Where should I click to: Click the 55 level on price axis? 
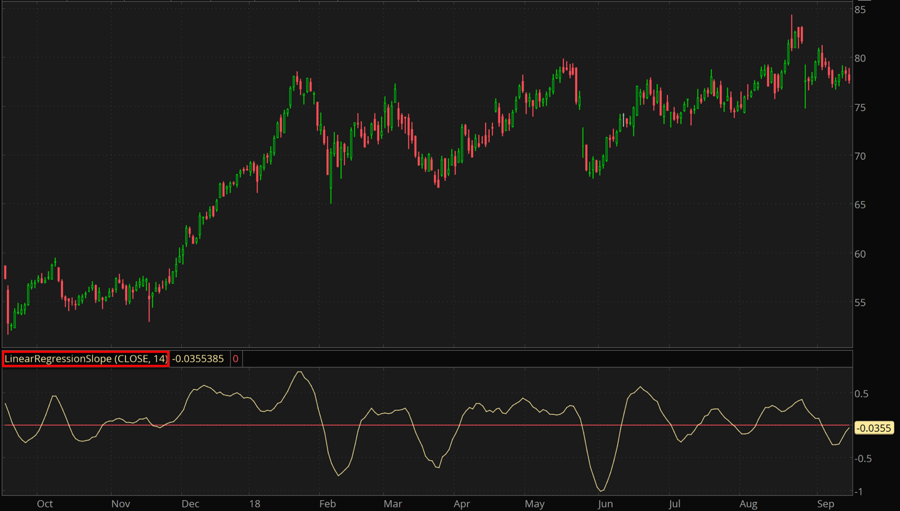click(860, 303)
